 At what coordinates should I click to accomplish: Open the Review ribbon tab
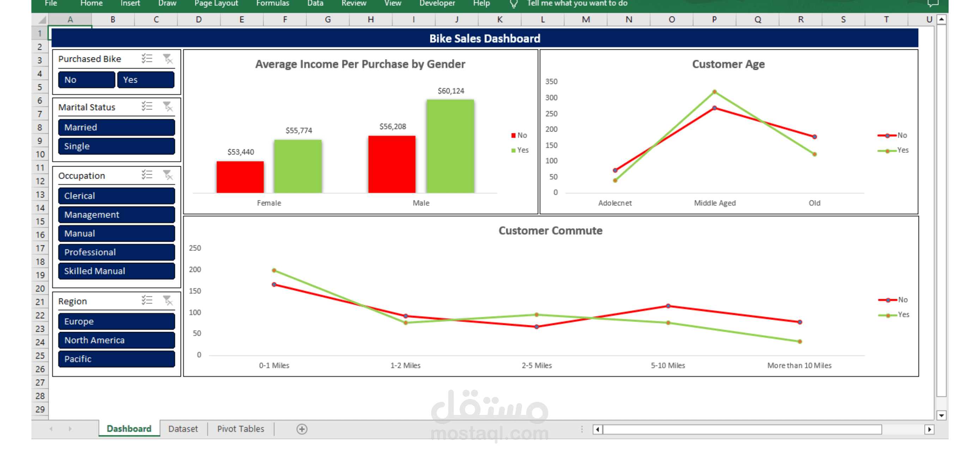tap(353, 4)
